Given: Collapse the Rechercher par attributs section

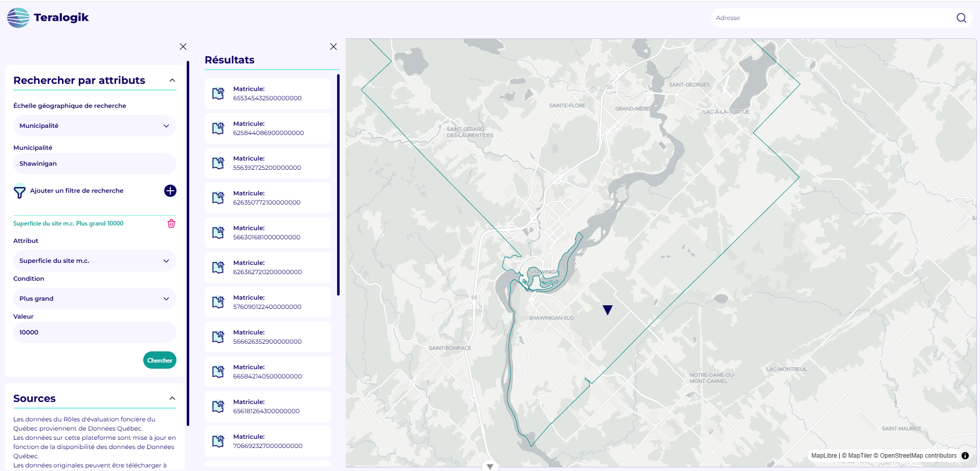Looking at the screenshot, I should [x=172, y=80].
